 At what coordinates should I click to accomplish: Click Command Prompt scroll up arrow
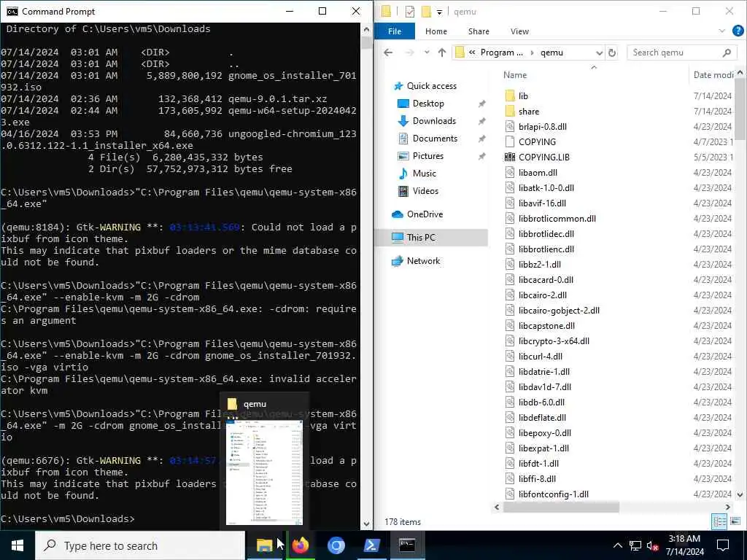(366, 29)
